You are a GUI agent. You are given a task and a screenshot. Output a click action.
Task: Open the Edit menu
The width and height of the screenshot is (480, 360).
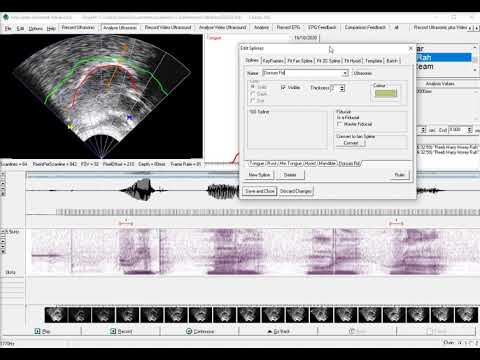[x=20, y=29]
